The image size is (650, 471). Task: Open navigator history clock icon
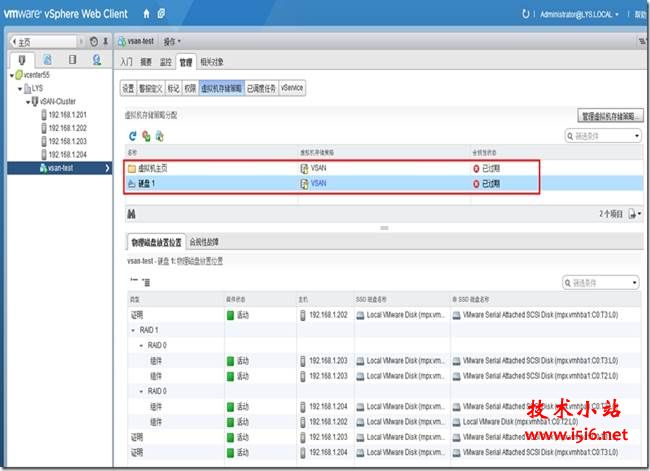94,41
